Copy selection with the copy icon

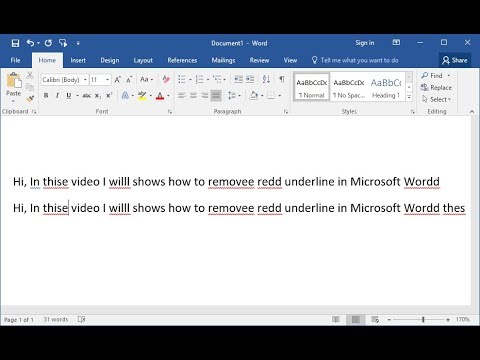point(30,87)
